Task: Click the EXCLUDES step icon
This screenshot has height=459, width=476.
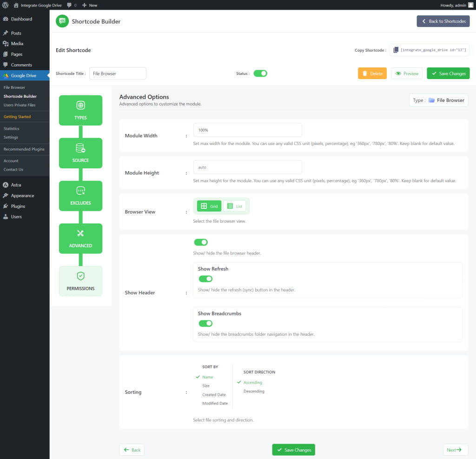Action: click(80, 191)
